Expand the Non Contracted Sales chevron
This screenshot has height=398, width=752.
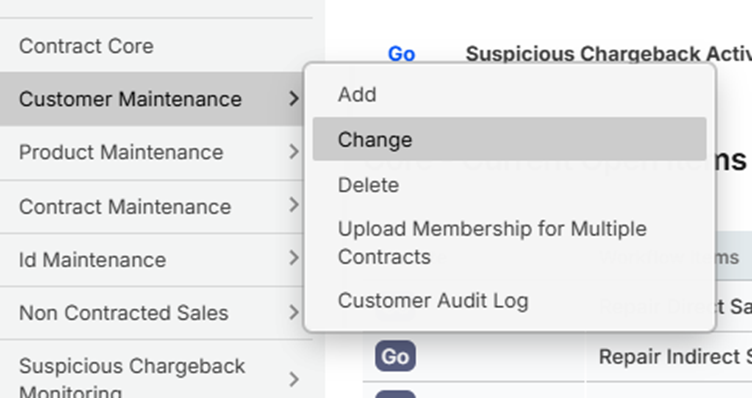point(294,313)
